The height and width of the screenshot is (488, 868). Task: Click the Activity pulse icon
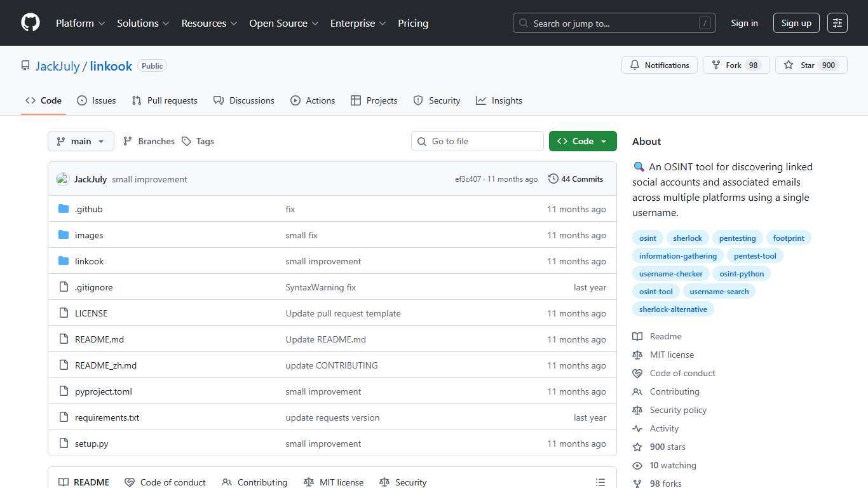coord(637,428)
